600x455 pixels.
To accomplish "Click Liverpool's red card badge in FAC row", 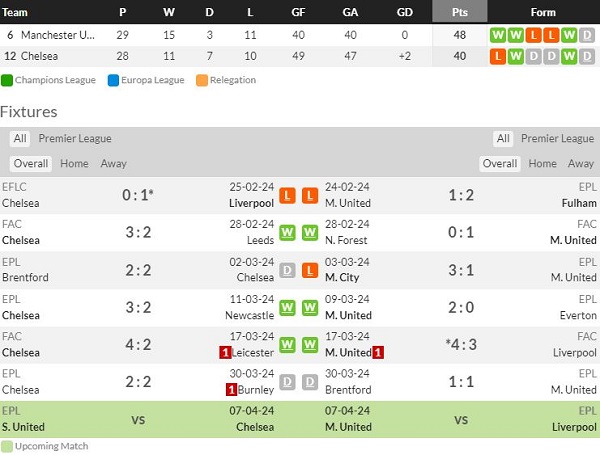I will tap(379, 352).
